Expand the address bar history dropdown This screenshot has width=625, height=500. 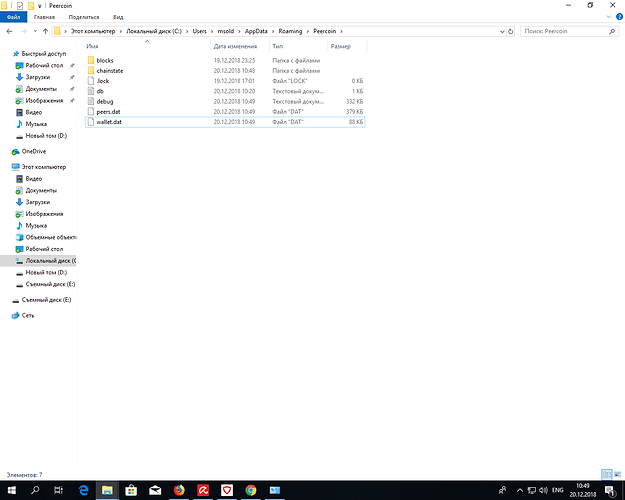pos(502,31)
